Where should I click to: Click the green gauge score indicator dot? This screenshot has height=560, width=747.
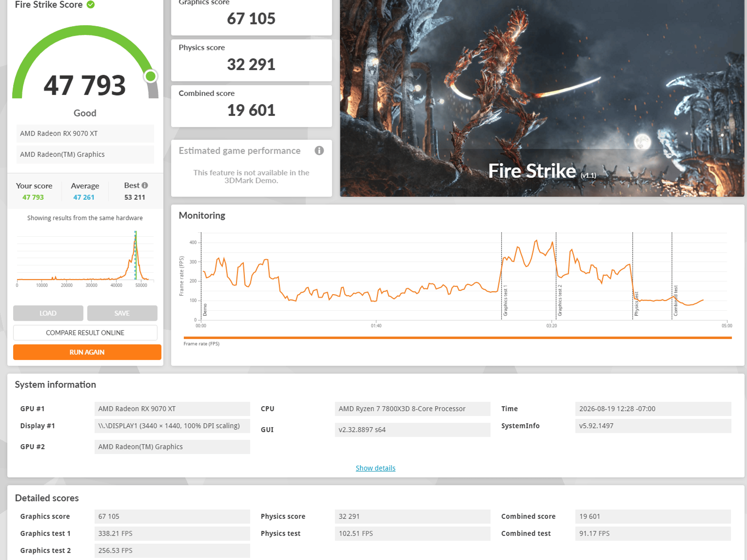(150, 76)
